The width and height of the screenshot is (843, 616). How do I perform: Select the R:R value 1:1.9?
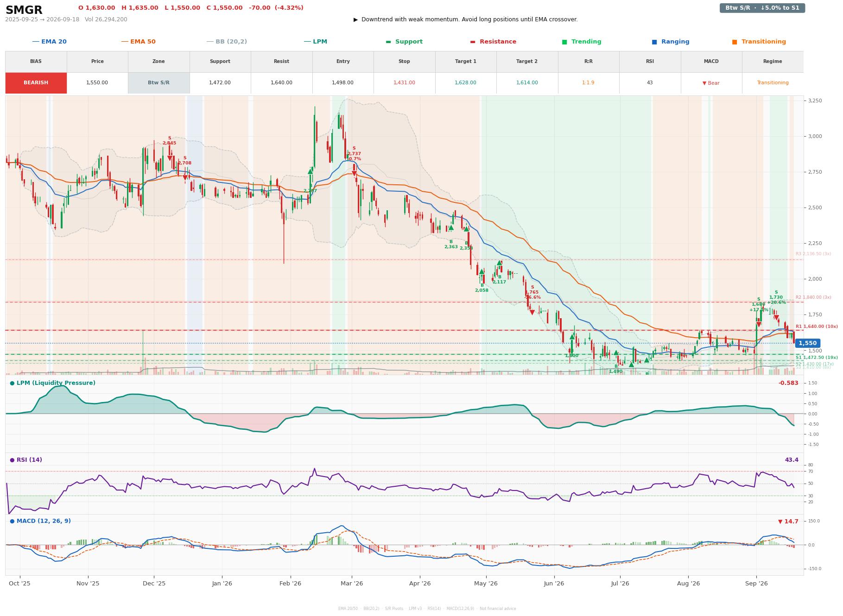click(x=589, y=83)
